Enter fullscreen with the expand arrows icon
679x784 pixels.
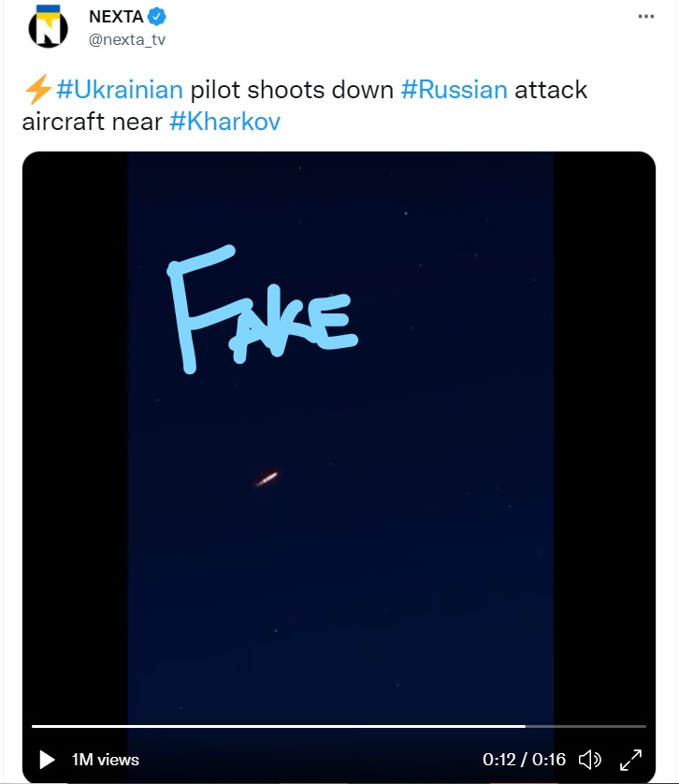point(632,760)
